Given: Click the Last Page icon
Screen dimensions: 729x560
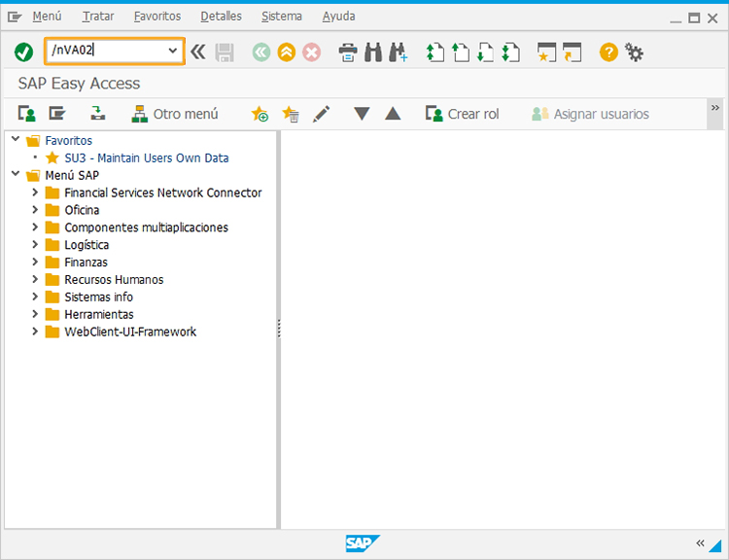Looking at the screenshot, I should (510, 52).
